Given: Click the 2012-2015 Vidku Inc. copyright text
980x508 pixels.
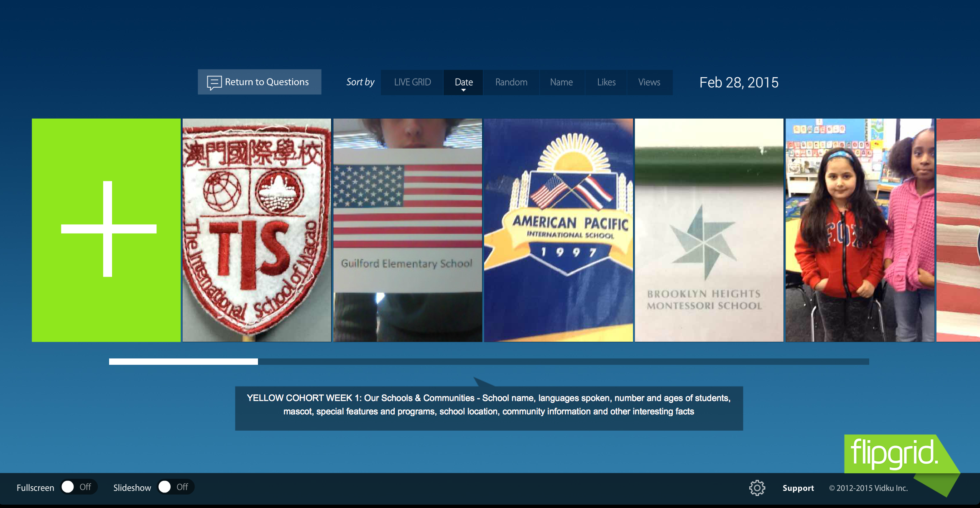Looking at the screenshot, I should (868, 488).
